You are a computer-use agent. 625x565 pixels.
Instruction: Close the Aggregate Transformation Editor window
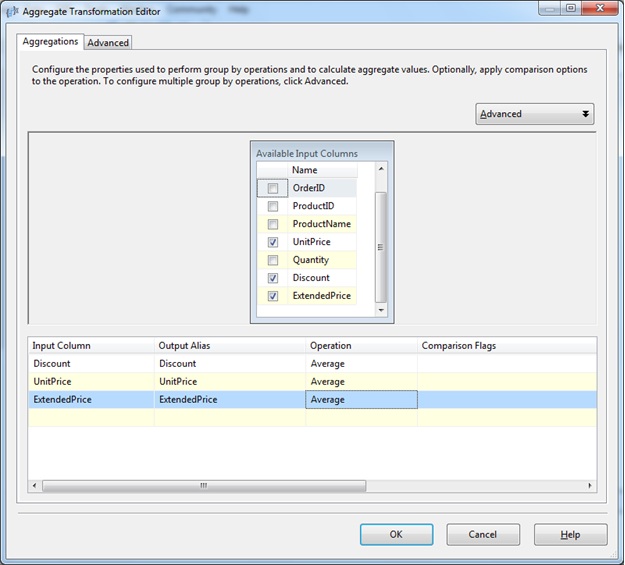click(x=600, y=8)
